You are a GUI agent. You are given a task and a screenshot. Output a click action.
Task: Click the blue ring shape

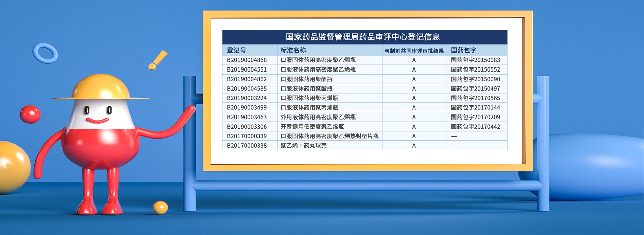pos(45,53)
